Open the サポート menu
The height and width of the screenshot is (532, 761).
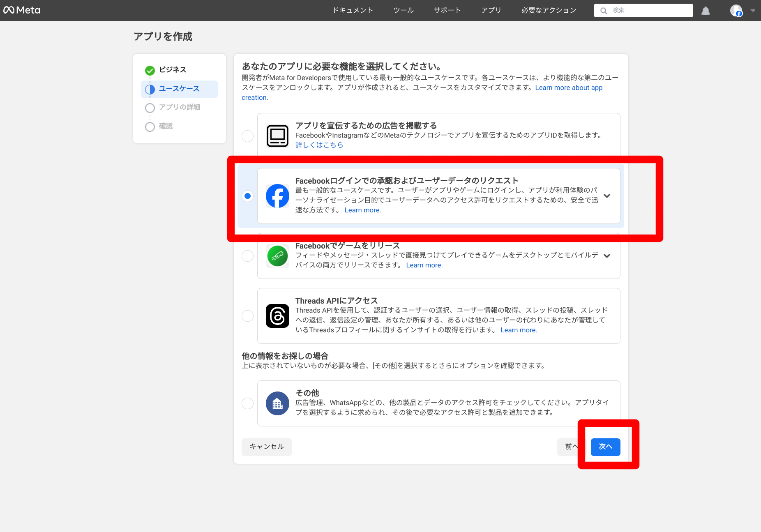[x=447, y=10]
